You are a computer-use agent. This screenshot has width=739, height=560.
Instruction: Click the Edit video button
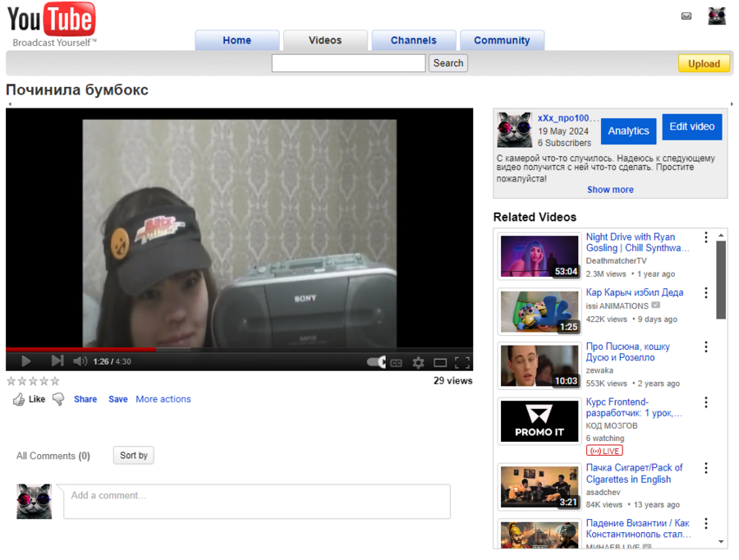(692, 126)
